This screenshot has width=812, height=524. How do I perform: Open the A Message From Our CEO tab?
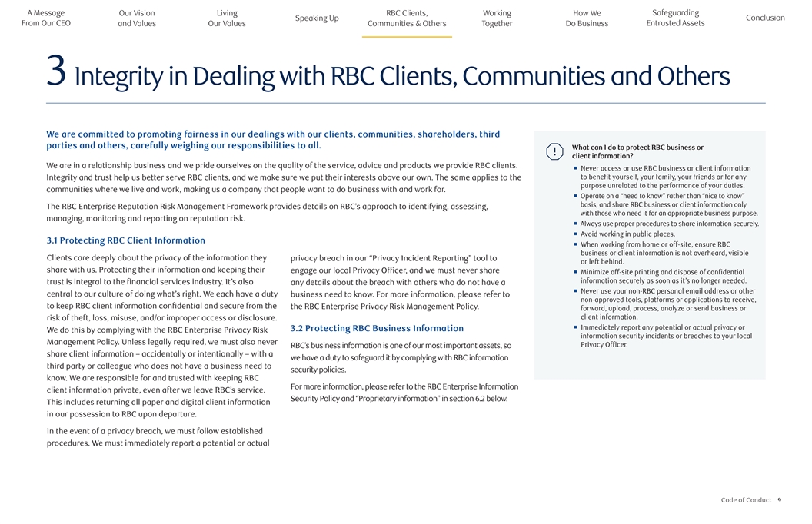[46, 18]
